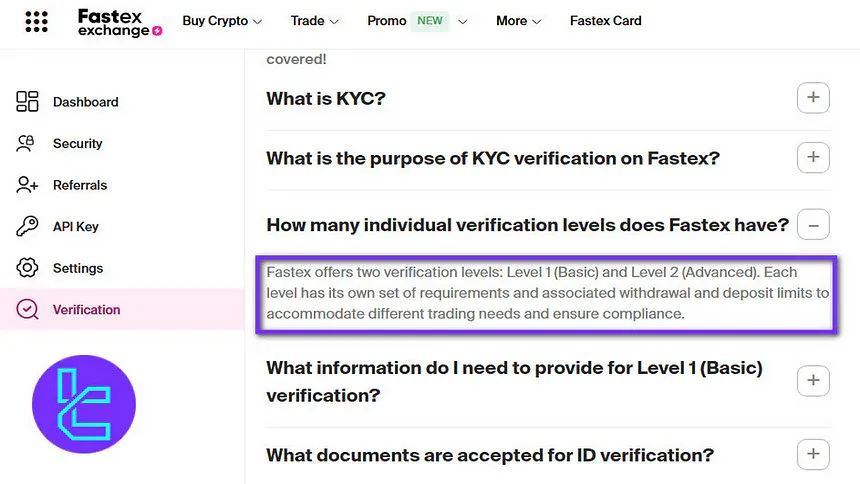860x484 pixels.
Task: Collapse the verification levels answer
Action: click(813, 226)
